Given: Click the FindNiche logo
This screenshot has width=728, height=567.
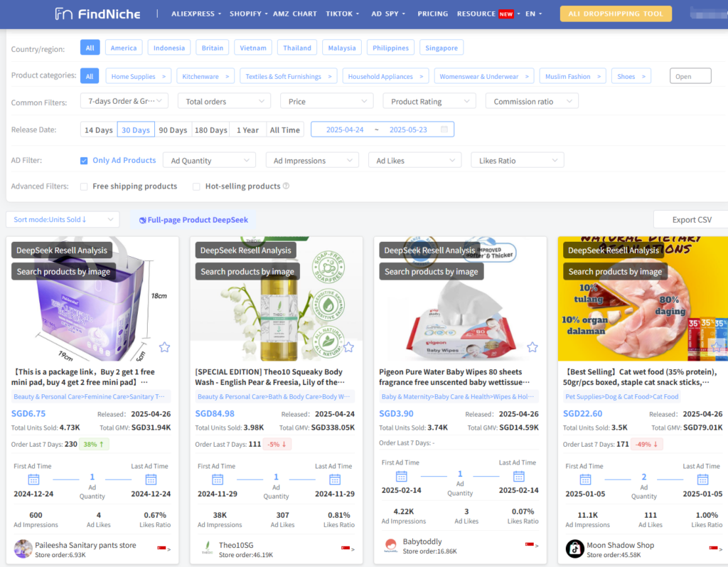Looking at the screenshot, I should pos(97,14).
